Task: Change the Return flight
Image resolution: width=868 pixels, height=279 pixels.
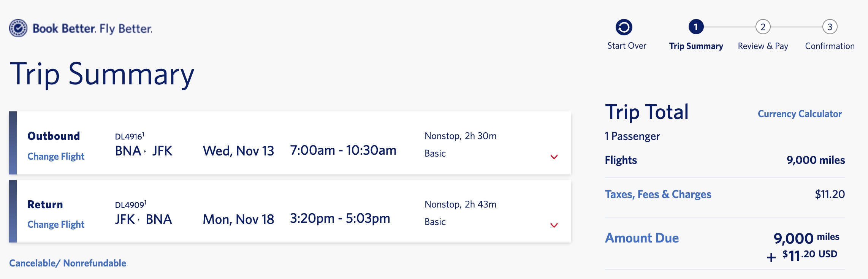Action: [56, 224]
